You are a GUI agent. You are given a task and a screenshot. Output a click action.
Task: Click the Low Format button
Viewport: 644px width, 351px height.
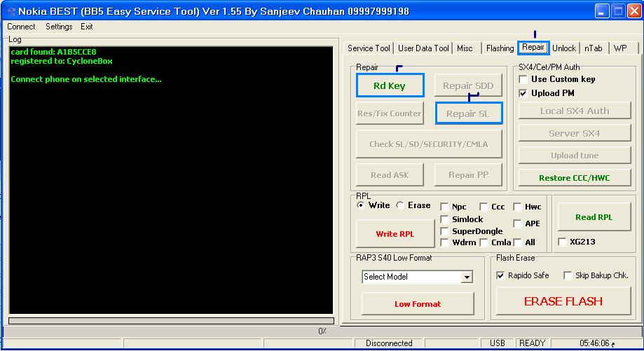[x=418, y=304]
